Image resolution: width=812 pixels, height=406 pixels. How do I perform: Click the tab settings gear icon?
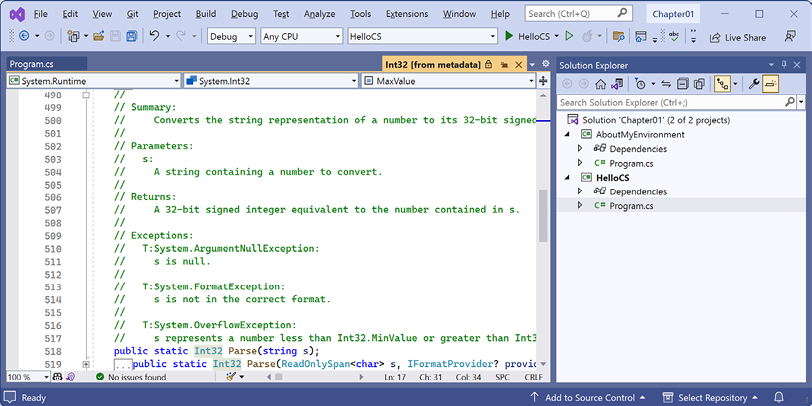click(545, 64)
